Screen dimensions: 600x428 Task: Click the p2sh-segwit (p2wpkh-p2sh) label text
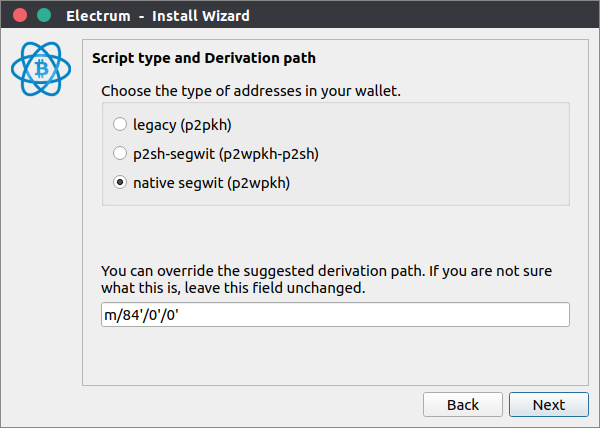(226, 154)
